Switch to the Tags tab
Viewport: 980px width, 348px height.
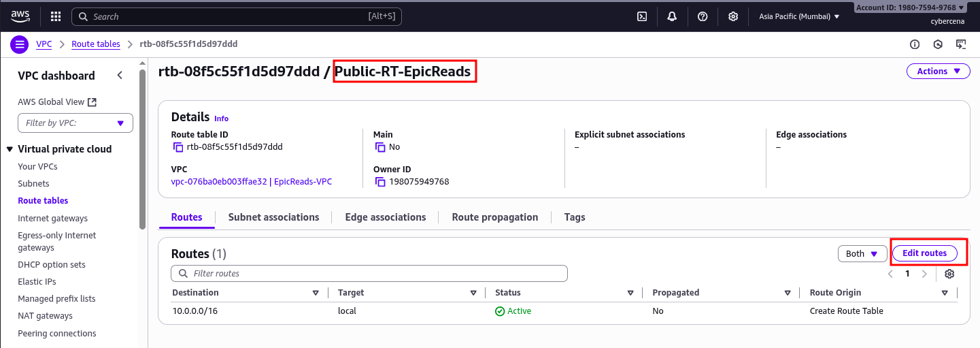[575, 217]
